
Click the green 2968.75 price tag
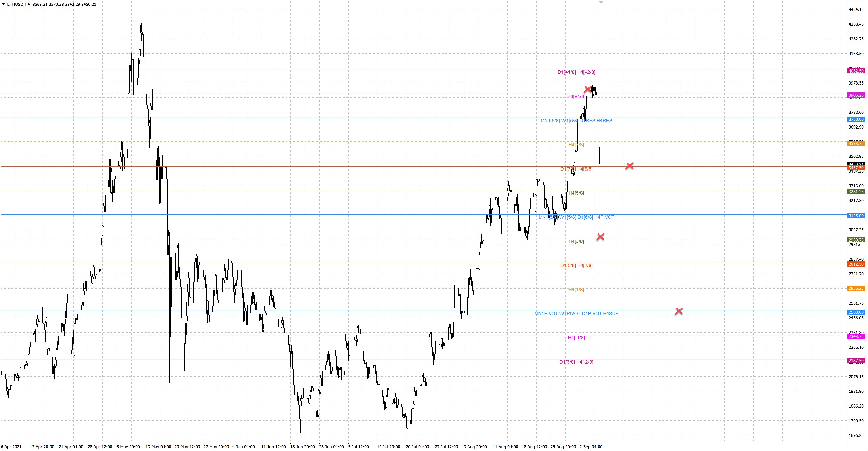coord(856,240)
